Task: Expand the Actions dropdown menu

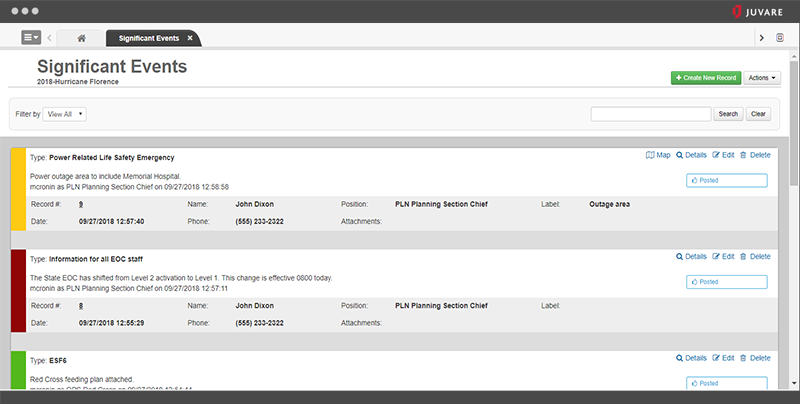Action: tap(763, 77)
